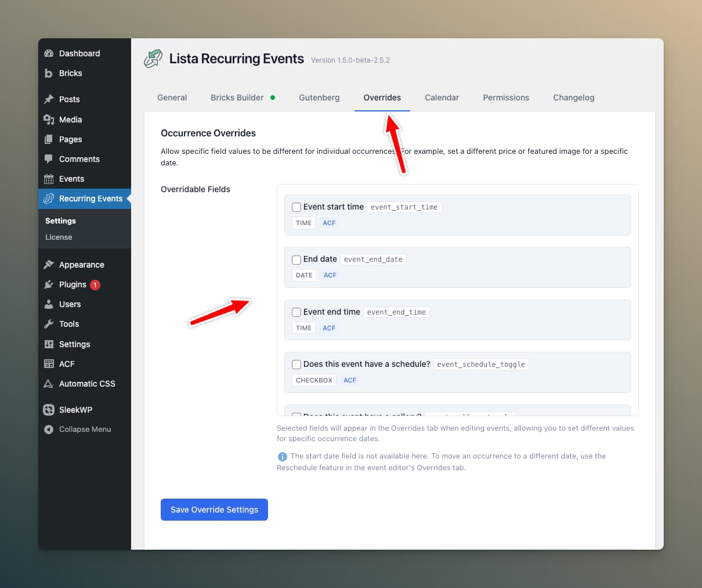The image size is (702, 588).
Task: Check the End date override field
Action: 296,259
